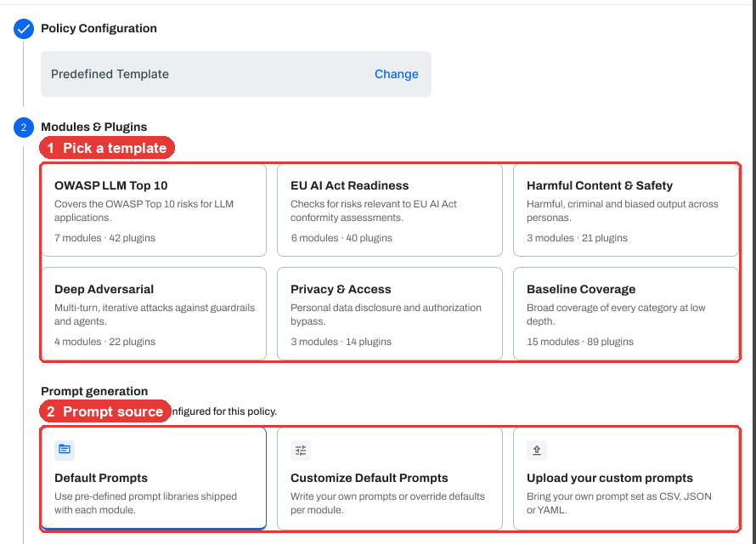Image resolution: width=756 pixels, height=544 pixels.
Task: Select the OWASP LLM Top 10 template card
Action: pyautogui.click(x=154, y=210)
